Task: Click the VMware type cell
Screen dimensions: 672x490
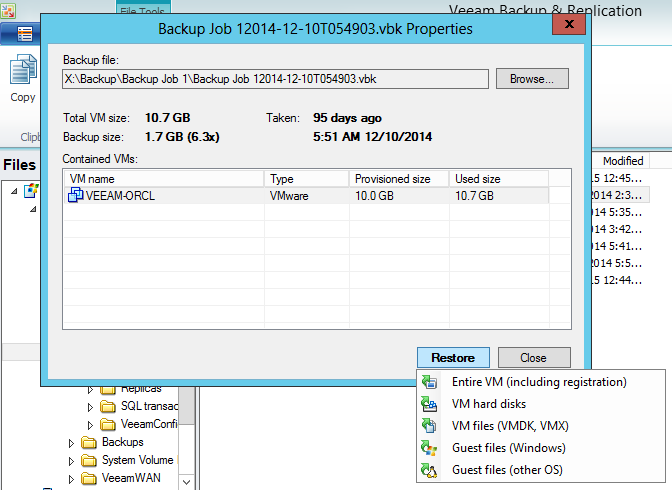Action: (289, 196)
